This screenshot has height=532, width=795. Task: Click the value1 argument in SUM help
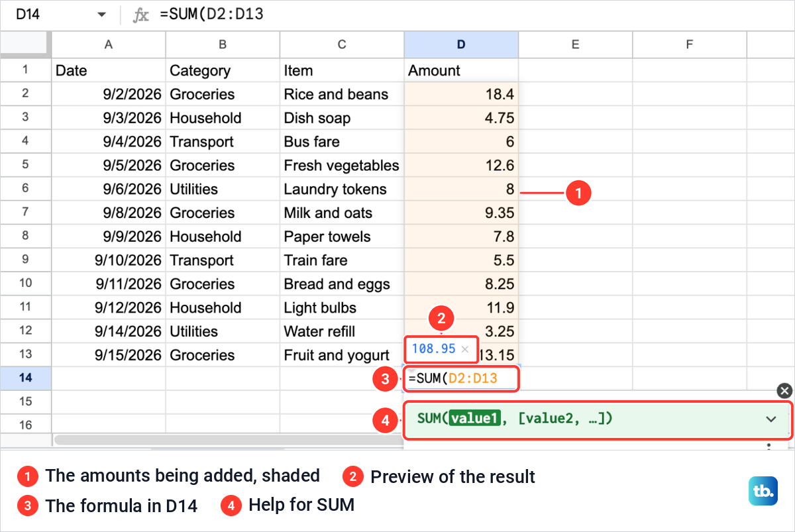(474, 419)
